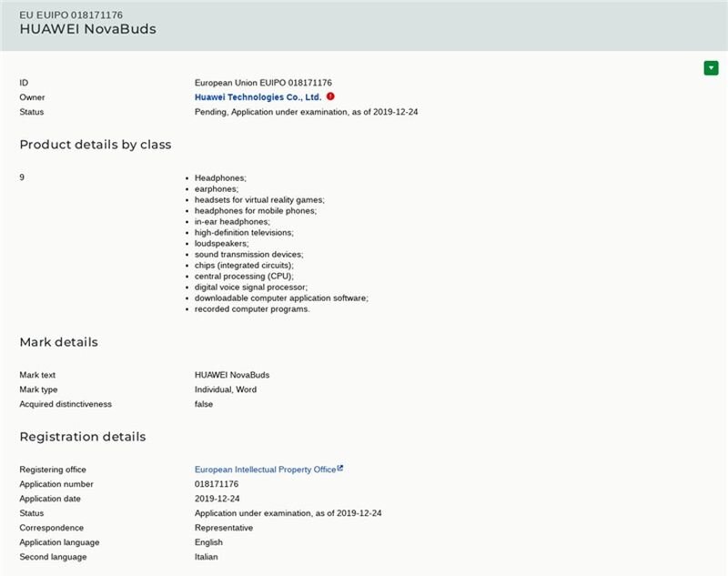Image resolution: width=728 pixels, height=576 pixels.
Task: Select the Acquired distinctiveness false value
Action: (203, 404)
